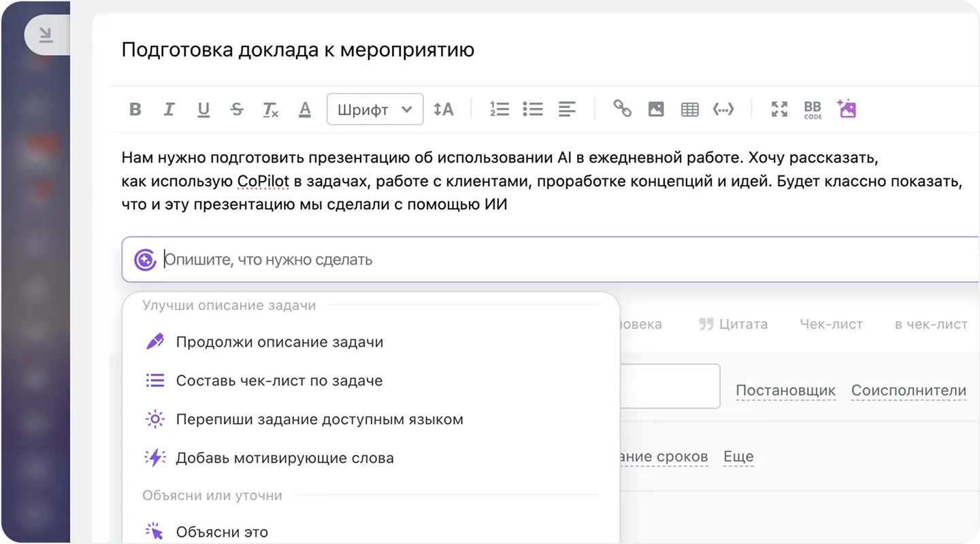
Task: Insert an image into the description
Action: pos(655,108)
